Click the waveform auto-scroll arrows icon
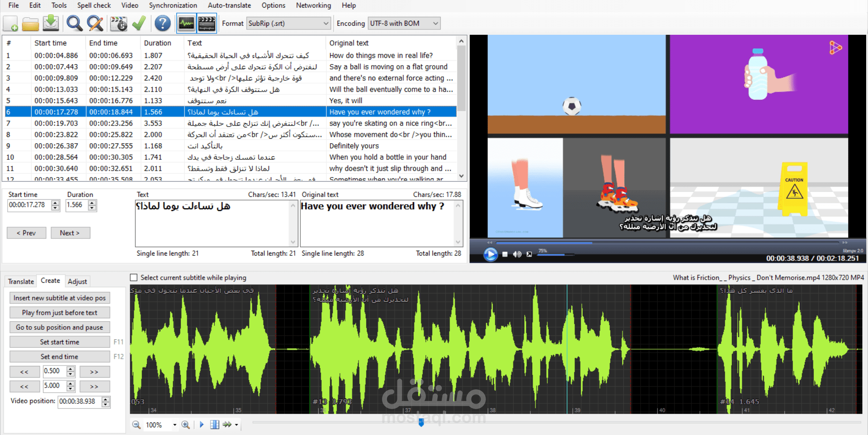This screenshot has height=435, width=868. (x=227, y=425)
